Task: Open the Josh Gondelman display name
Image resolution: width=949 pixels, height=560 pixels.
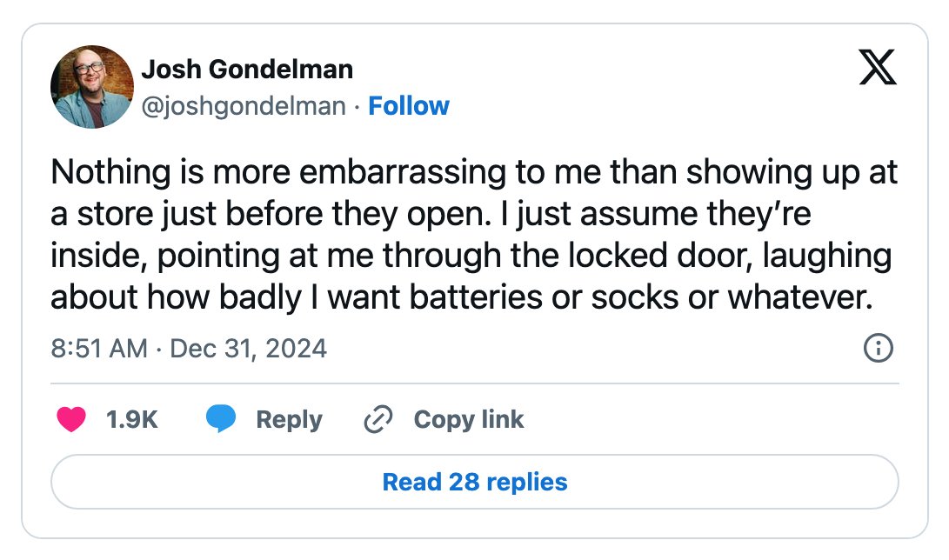Action: click(x=247, y=70)
